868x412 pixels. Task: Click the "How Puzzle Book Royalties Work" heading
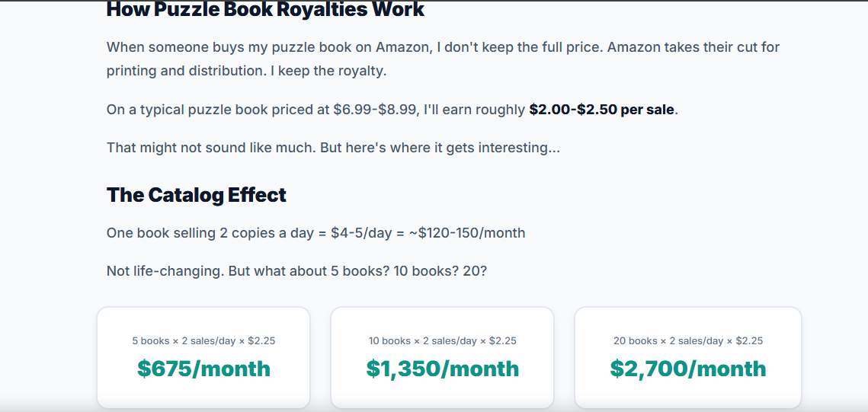(x=265, y=10)
